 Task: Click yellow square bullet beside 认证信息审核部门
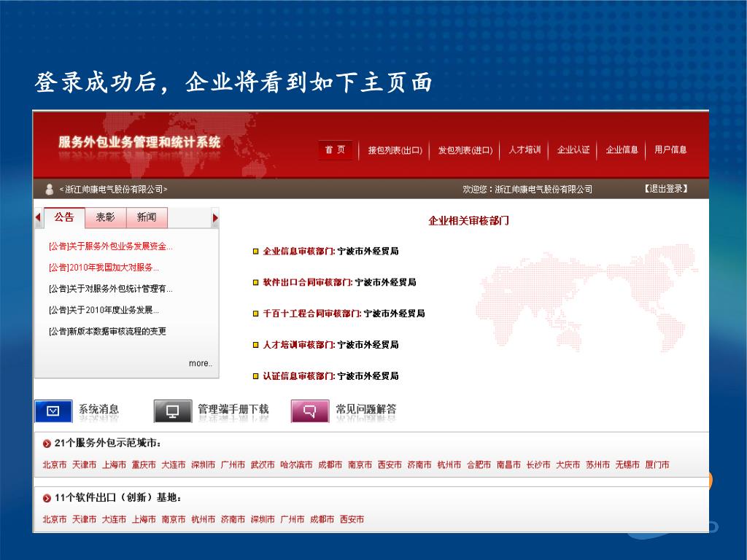(x=256, y=376)
